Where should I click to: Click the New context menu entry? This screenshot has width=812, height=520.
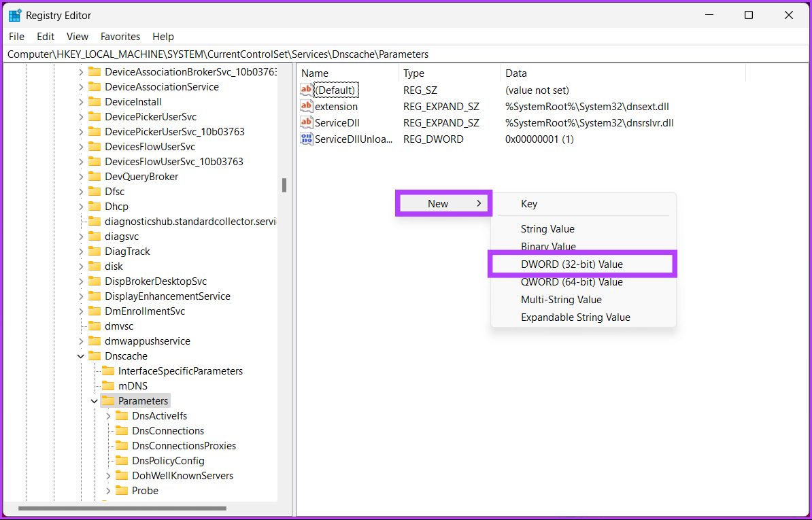point(444,204)
